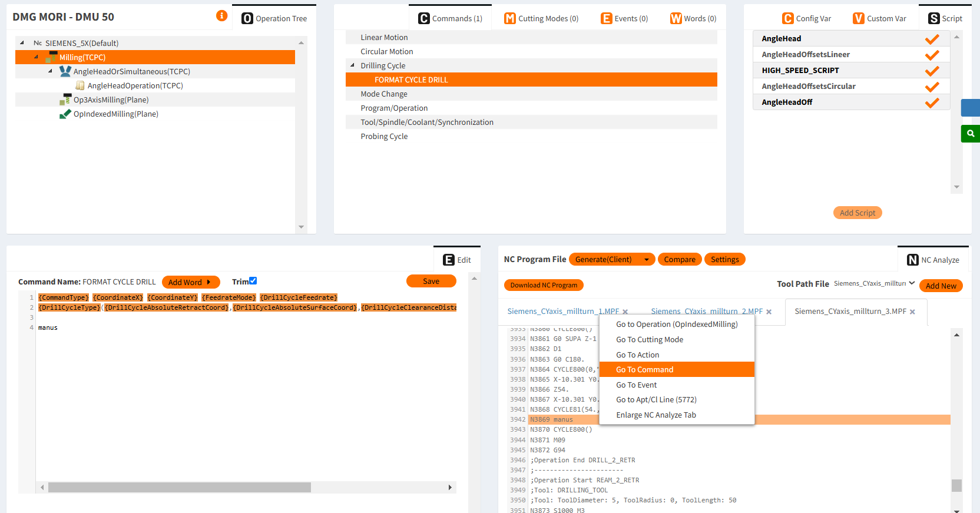
Task: Collapse the Drilling Cycle category
Action: [352, 65]
